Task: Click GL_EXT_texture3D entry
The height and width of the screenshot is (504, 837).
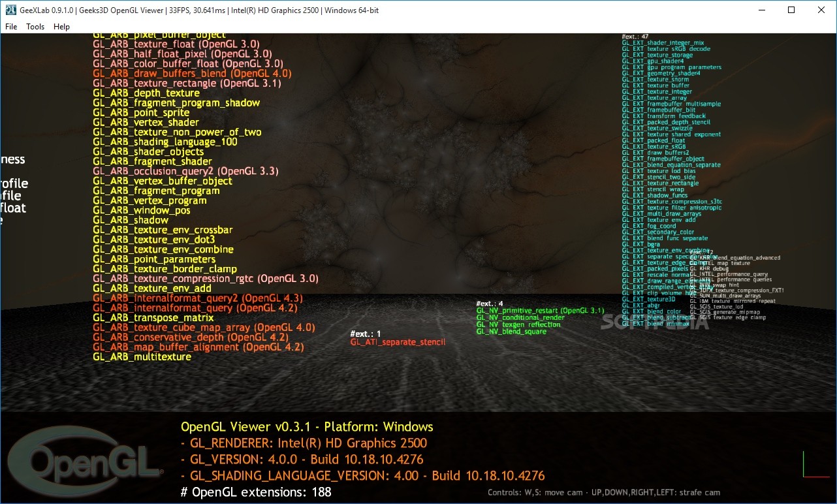Action: click(x=648, y=299)
